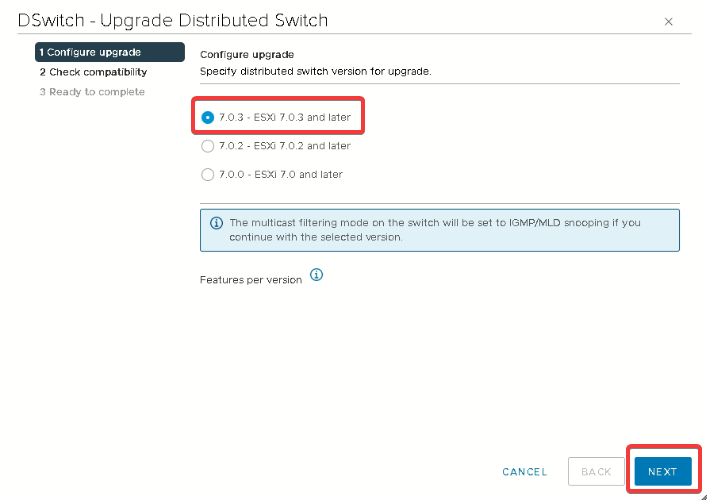
Task: Click the info icon in multicast banner
Action: [x=216, y=223]
